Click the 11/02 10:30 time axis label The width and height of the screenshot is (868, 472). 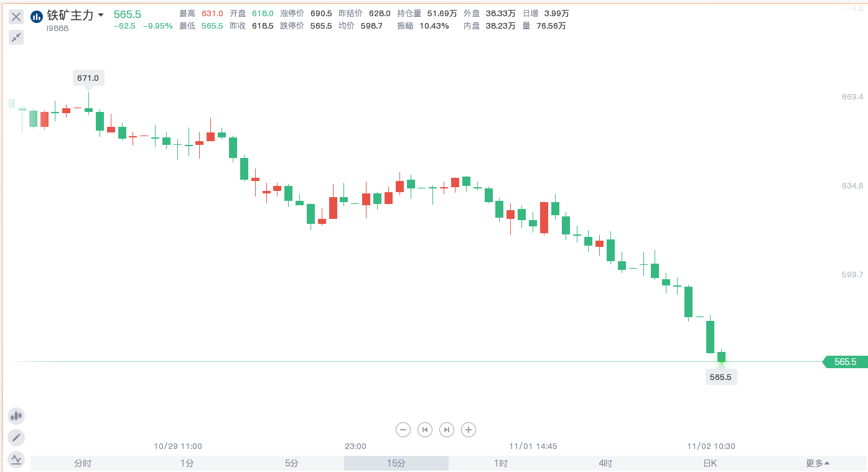click(x=711, y=447)
